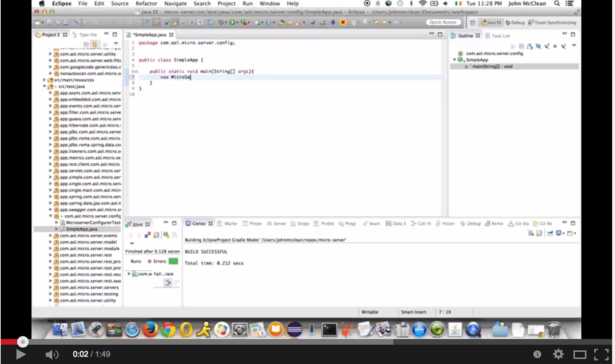615x364 pixels.
Task: Select the Java EE perspective button
Action: (491, 23)
